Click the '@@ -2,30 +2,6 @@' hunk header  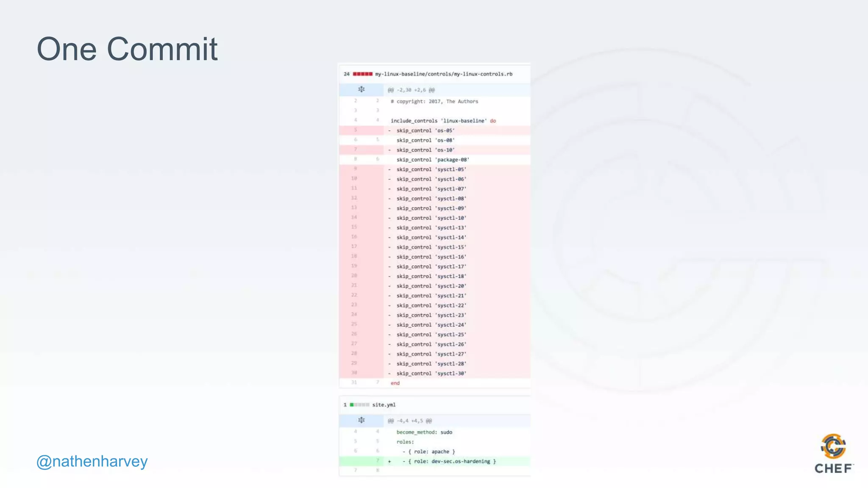point(412,90)
